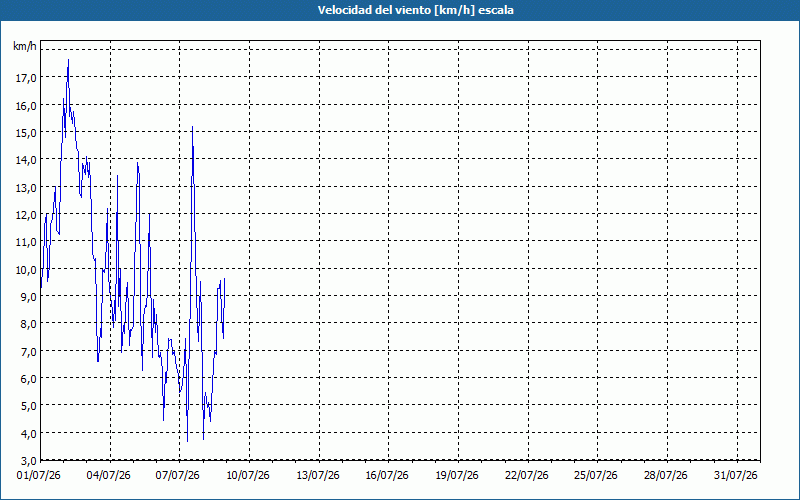800x500 pixels.
Task: Click the 19/07/26 date label
Action: pos(457,476)
